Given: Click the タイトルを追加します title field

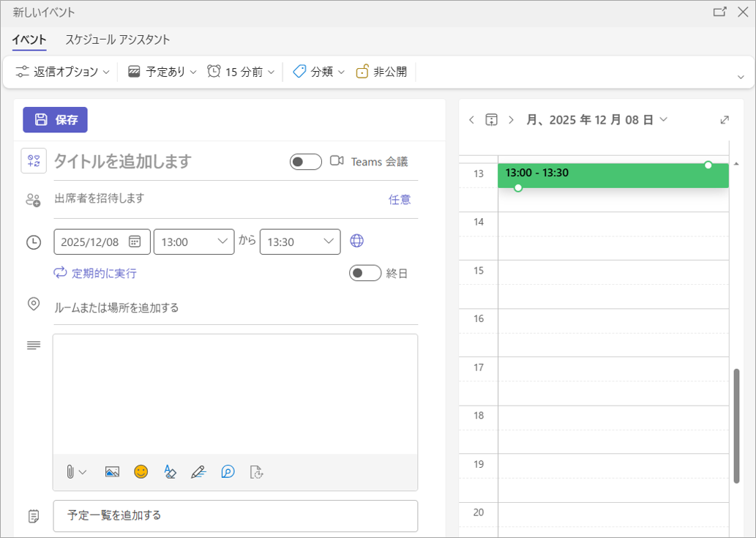Looking at the screenshot, I should tap(161, 162).
